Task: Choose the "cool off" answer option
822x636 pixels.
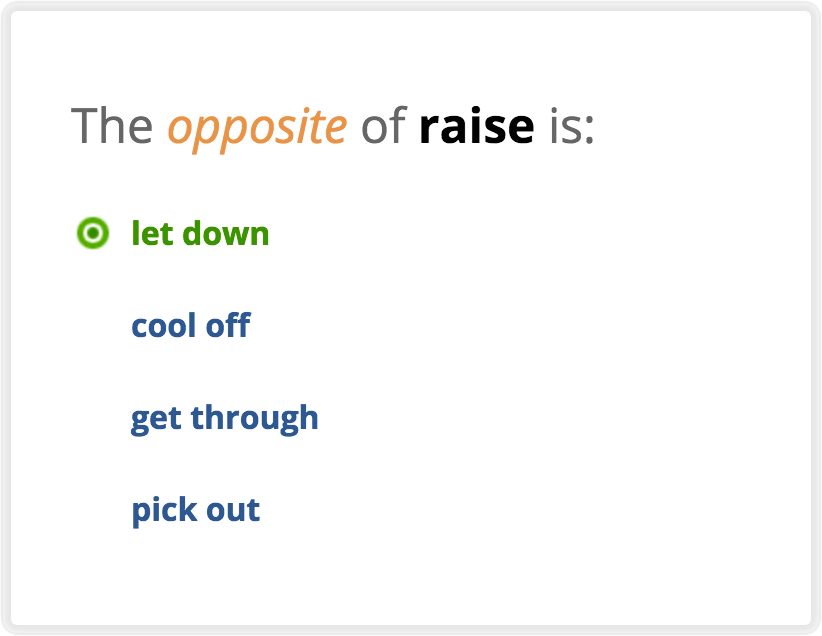Action: [x=190, y=326]
